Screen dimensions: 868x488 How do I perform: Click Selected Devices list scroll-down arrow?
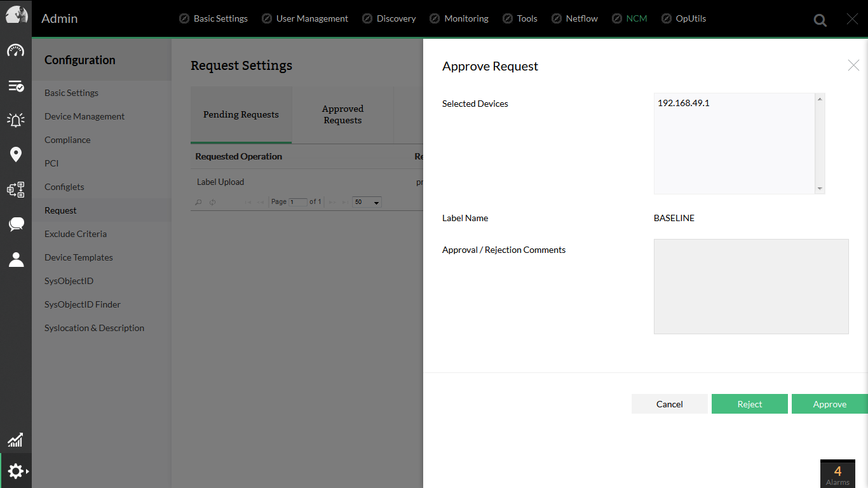[x=820, y=188]
